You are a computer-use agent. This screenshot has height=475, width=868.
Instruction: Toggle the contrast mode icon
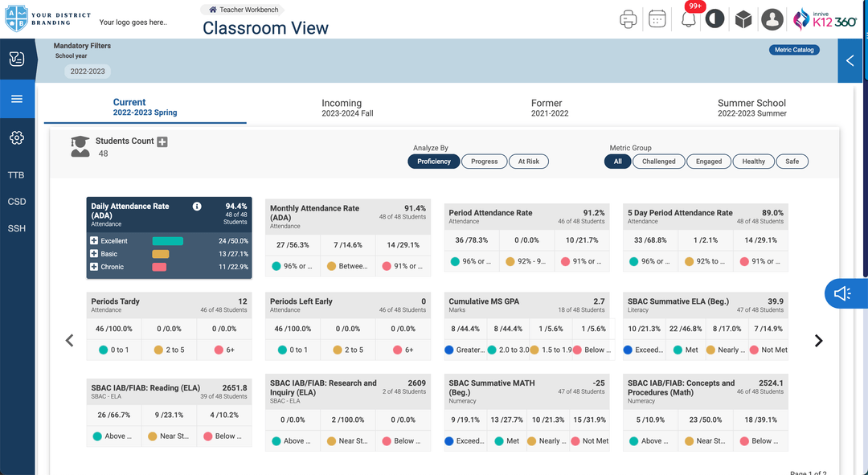click(x=714, y=19)
